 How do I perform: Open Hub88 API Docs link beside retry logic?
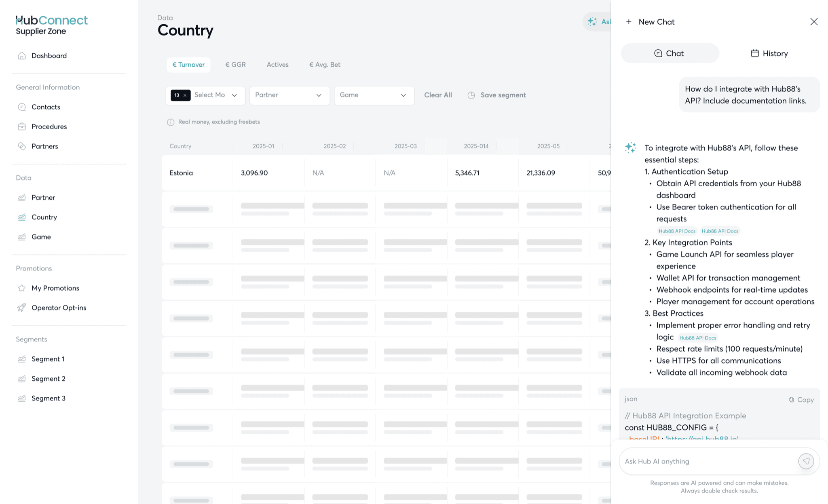tap(697, 338)
